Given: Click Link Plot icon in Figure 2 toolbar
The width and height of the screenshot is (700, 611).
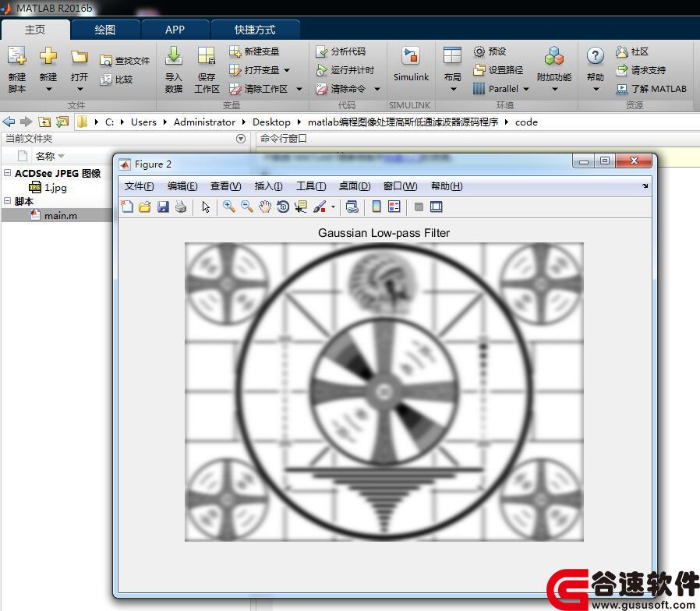Looking at the screenshot, I should pyautogui.click(x=352, y=207).
